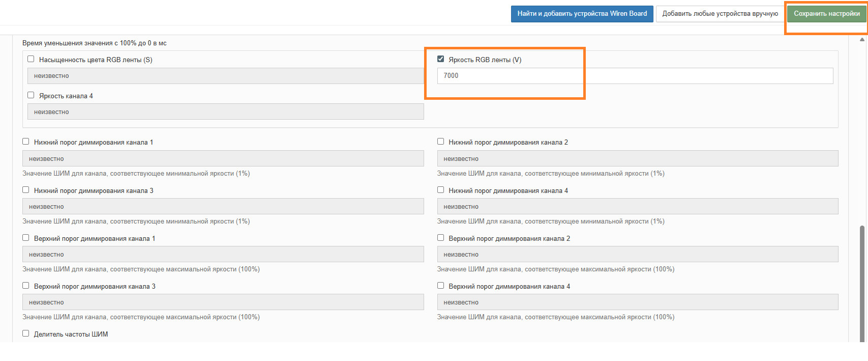This screenshot has width=868, height=361.
Task: Tick Нижний порог диммирования канала 2
Action: point(440,142)
